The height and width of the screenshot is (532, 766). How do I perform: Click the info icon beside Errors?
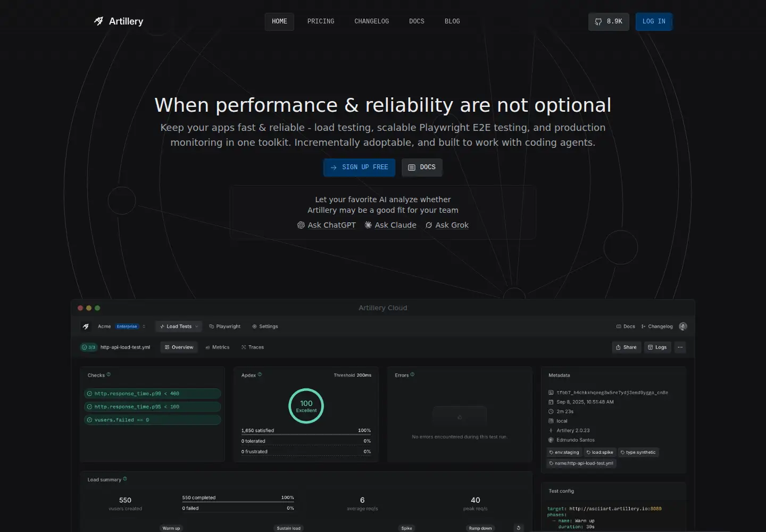coord(412,375)
